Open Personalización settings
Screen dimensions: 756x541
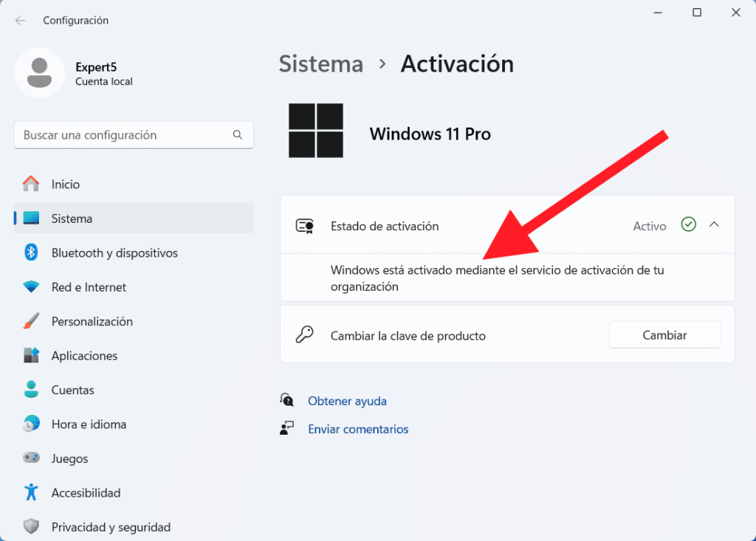pos(92,321)
